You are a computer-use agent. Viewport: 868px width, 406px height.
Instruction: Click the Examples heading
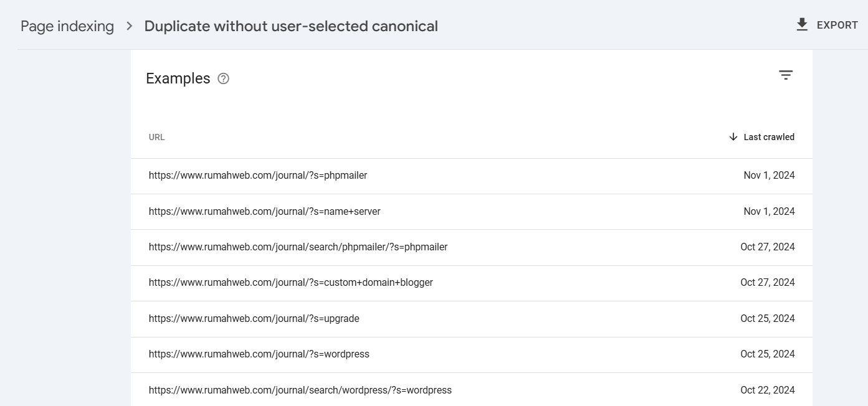[x=178, y=78]
